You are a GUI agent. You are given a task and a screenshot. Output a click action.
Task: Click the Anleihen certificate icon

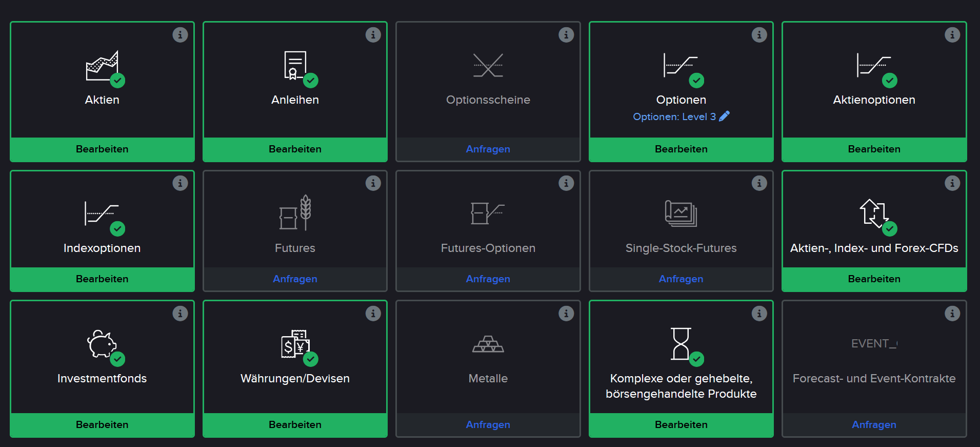(295, 65)
